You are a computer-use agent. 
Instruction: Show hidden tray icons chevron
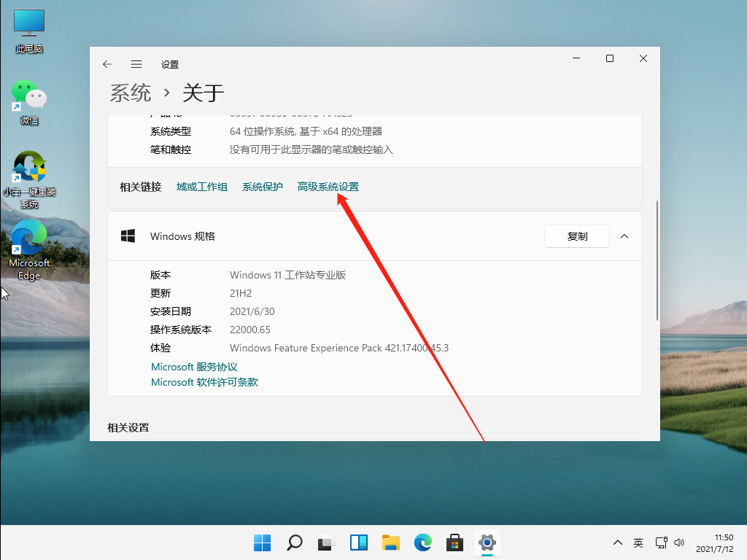[x=617, y=542]
